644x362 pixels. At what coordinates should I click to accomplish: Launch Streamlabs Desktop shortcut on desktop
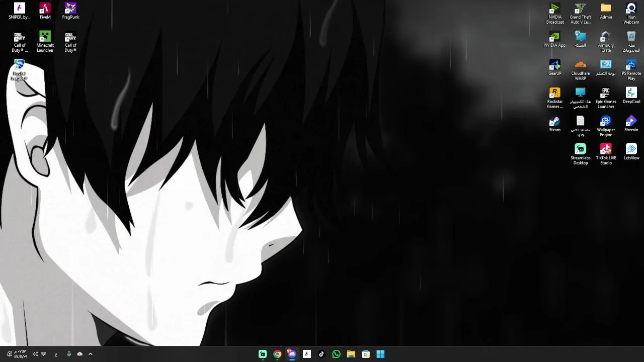coord(580,154)
